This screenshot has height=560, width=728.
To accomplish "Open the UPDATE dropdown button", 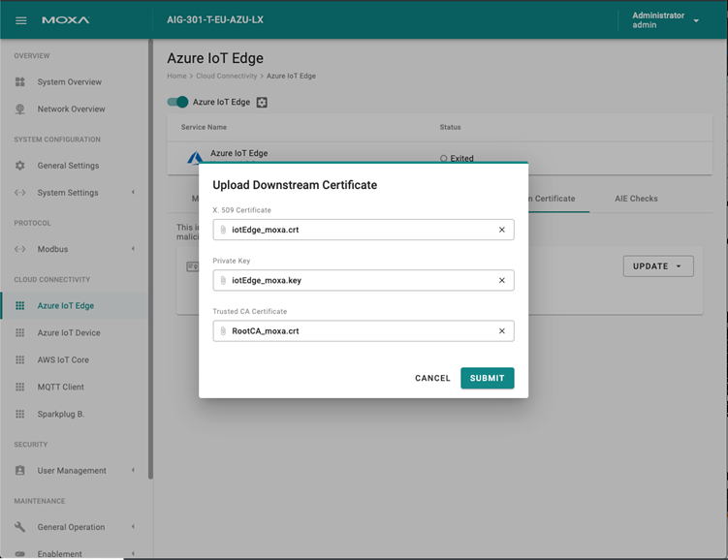I will 658,266.
